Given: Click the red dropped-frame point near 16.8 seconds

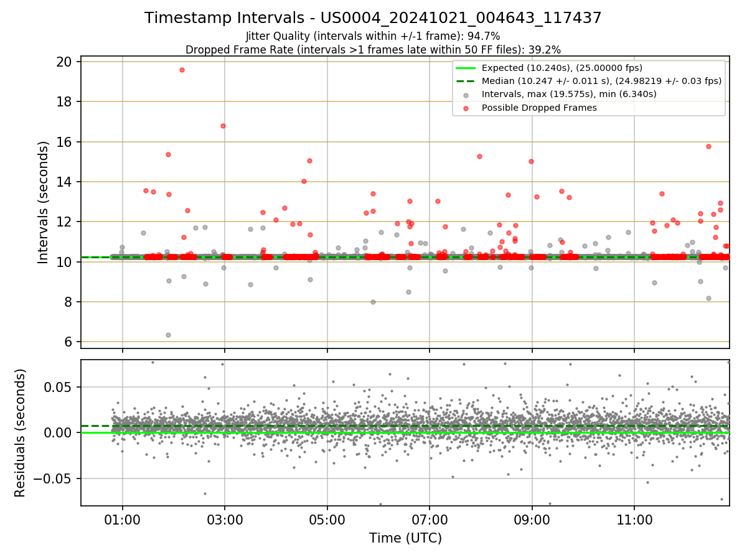Looking at the screenshot, I should (x=223, y=126).
